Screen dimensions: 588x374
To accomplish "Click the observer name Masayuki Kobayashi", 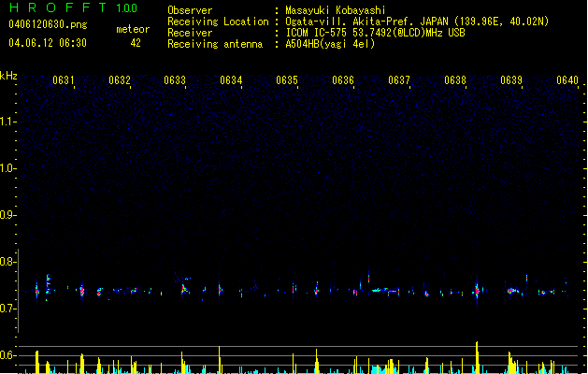I will [336, 10].
